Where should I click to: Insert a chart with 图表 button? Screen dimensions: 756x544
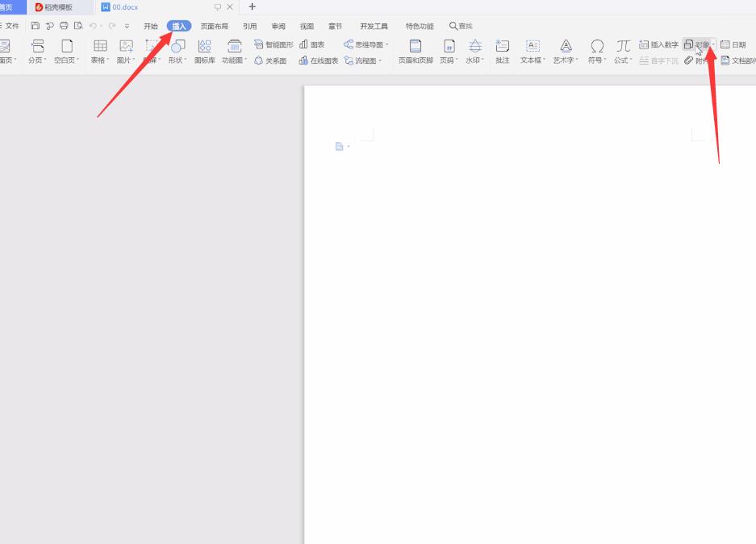coord(312,44)
